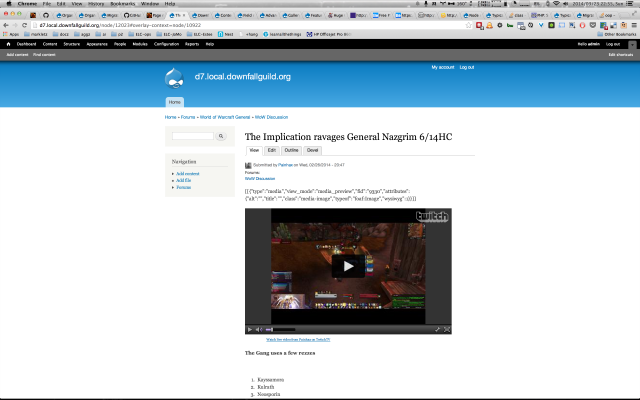Open Drupal Reports admin menu

tap(192, 44)
